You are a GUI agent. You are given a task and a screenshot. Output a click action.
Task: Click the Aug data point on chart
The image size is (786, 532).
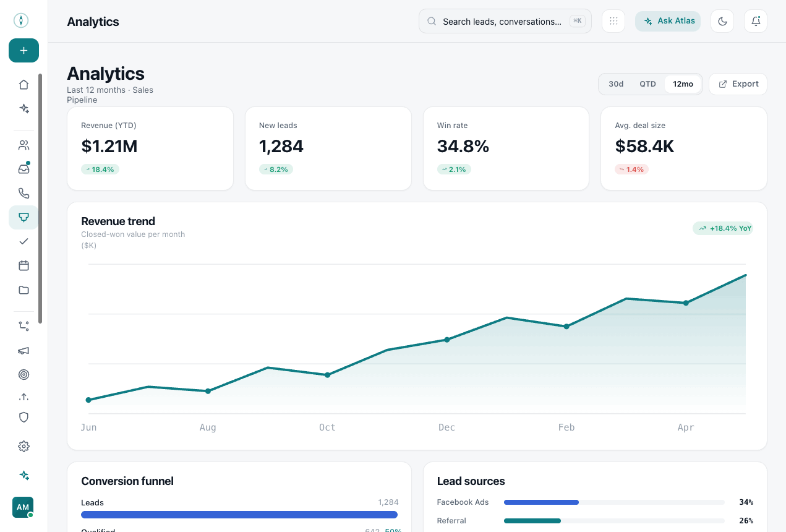click(208, 391)
